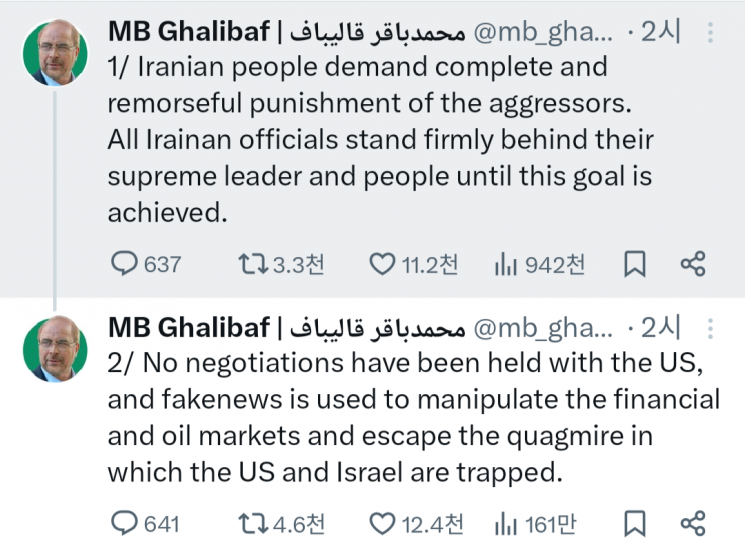Viewport: 745px width, 549px height.
Task: Like the first tweet with 11.2천 likes
Action: pos(382,264)
